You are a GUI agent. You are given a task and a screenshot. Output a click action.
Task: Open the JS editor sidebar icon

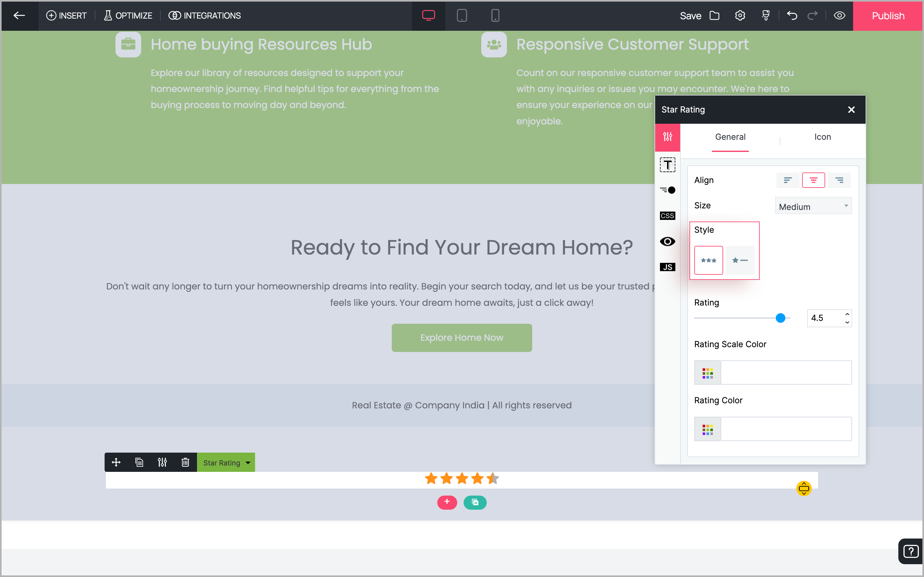click(x=667, y=267)
